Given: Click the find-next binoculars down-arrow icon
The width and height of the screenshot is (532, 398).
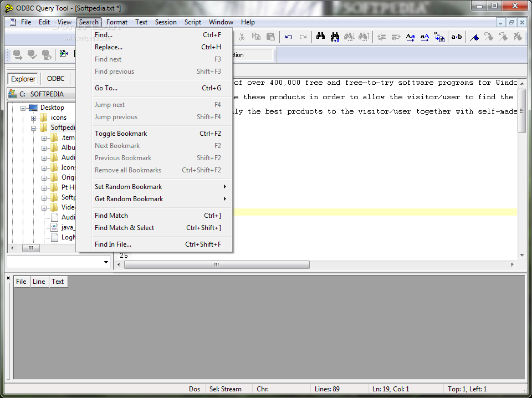Looking at the screenshot, I should 349,37.
